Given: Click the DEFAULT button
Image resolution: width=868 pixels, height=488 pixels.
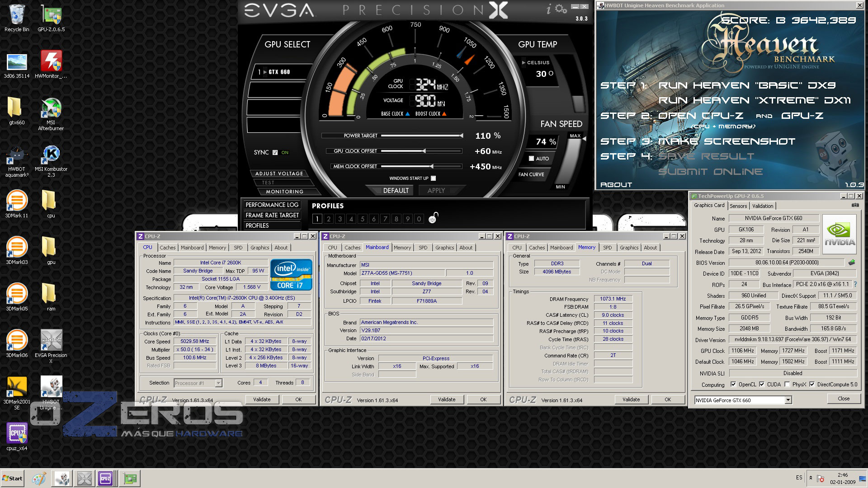Looking at the screenshot, I should pos(395,191).
